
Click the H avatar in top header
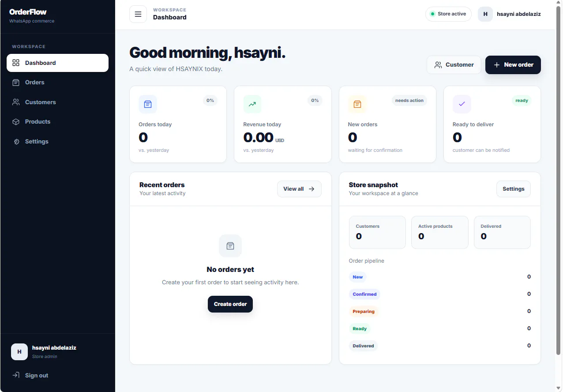pos(485,14)
